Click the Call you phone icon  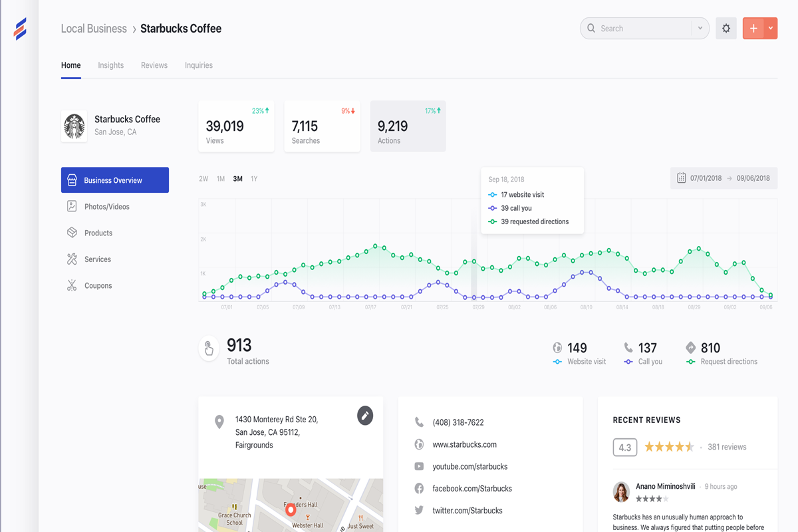(628, 348)
